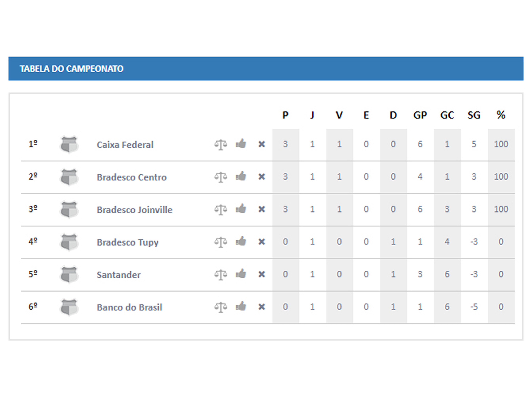532x399 pixels.
Task: Click the X icon for Banco do Brasil
Action: (262, 307)
